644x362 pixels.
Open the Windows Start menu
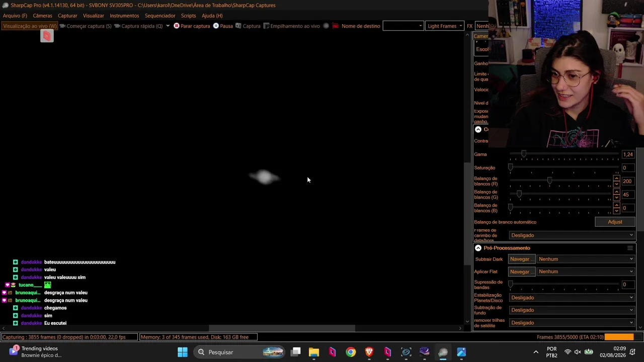coord(183,352)
